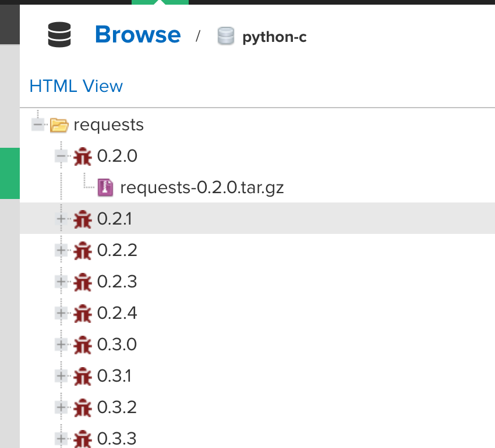Expand the 0.3.2 version node

[61, 407]
